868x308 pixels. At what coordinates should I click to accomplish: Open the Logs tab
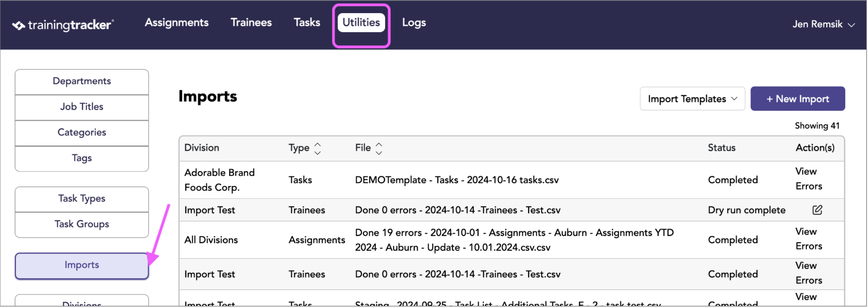tap(414, 23)
